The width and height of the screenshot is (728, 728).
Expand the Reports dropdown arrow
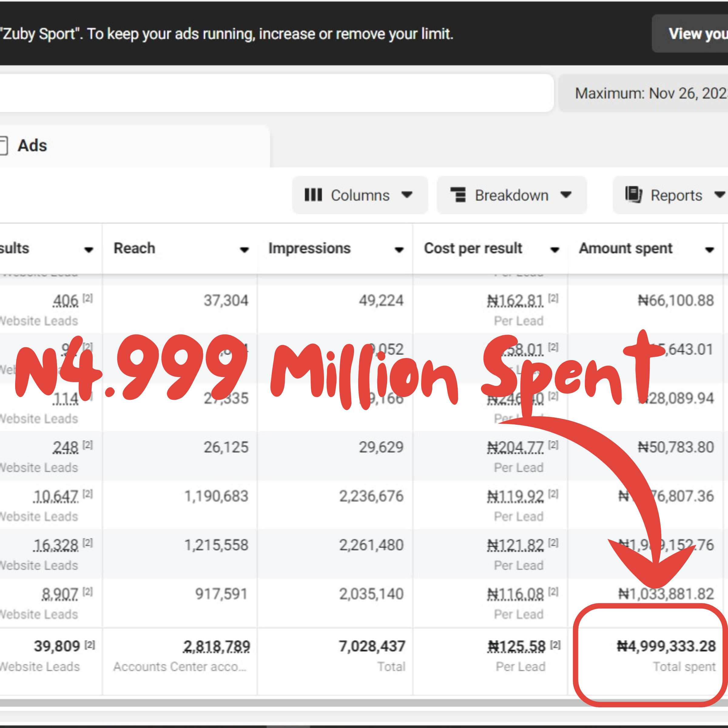coord(719,195)
